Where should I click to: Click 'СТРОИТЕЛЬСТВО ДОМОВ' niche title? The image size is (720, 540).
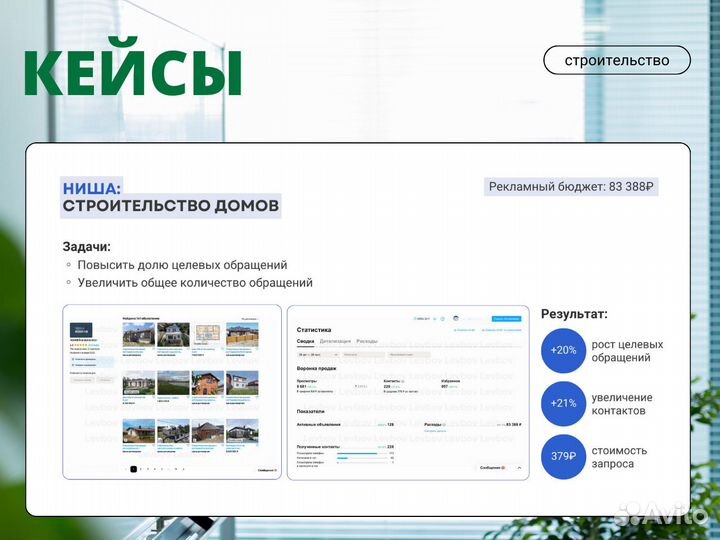(x=170, y=206)
